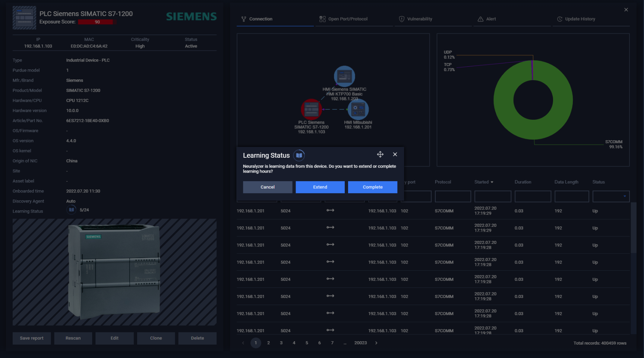Click the Edit button
The height and width of the screenshot is (358, 644).
click(114, 338)
